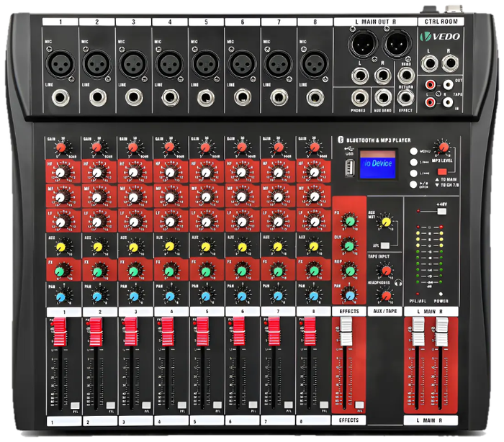Click the VEDO brand logo
The width and height of the screenshot is (504, 442).
click(440, 36)
